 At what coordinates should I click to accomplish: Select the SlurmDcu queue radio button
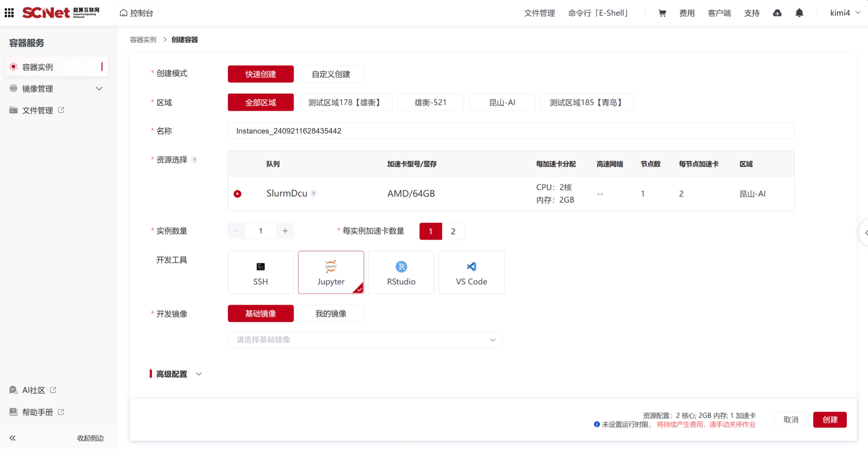[x=237, y=194]
